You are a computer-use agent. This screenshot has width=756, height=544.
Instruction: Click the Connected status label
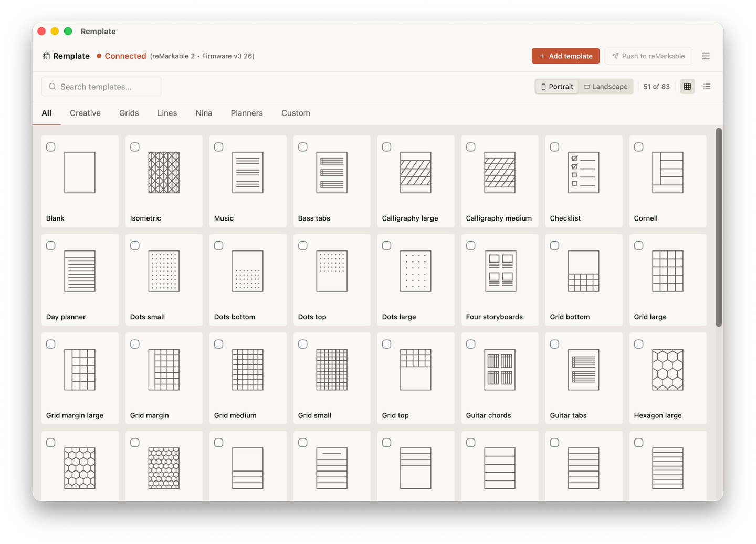pyautogui.click(x=125, y=56)
